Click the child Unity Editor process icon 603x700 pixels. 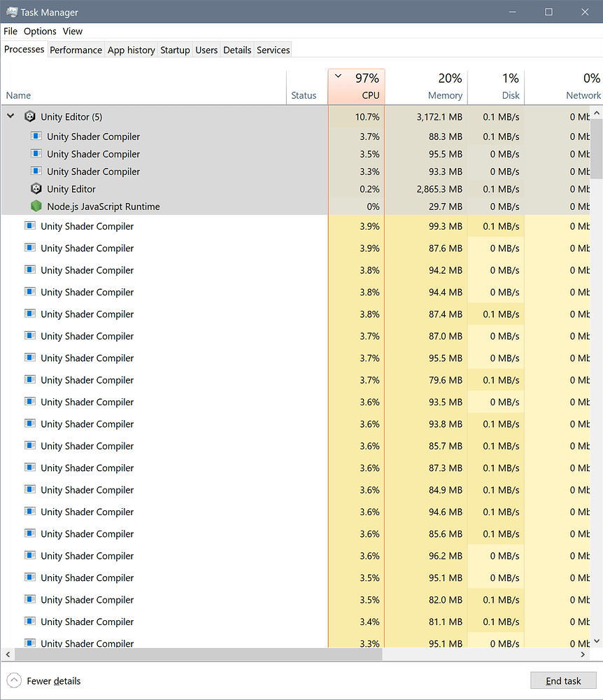click(36, 189)
